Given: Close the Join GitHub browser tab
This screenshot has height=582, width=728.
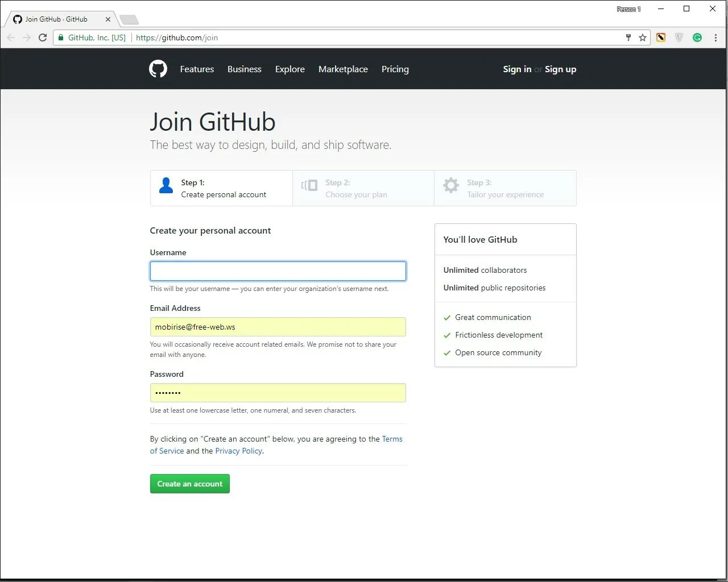Looking at the screenshot, I should click(x=108, y=19).
